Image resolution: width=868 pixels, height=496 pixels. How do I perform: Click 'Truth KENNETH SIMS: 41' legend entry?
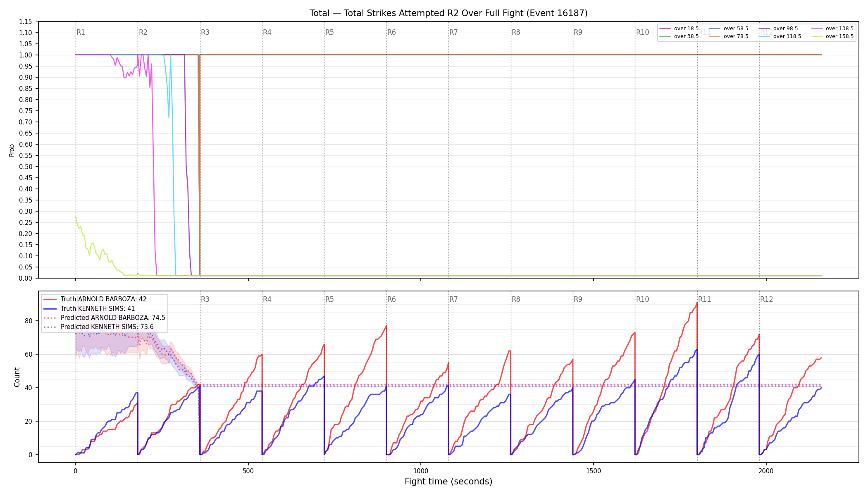(89, 308)
